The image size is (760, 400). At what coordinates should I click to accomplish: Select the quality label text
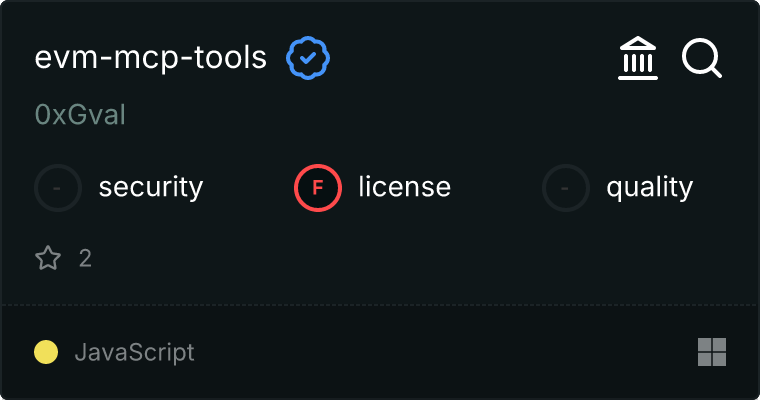[x=649, y=187]
